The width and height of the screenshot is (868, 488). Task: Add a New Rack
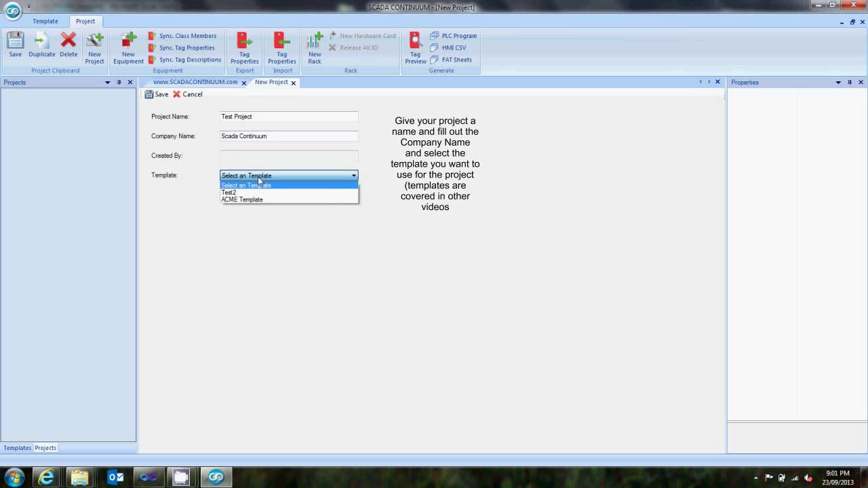pyautogui.click(x=315, y=47)
